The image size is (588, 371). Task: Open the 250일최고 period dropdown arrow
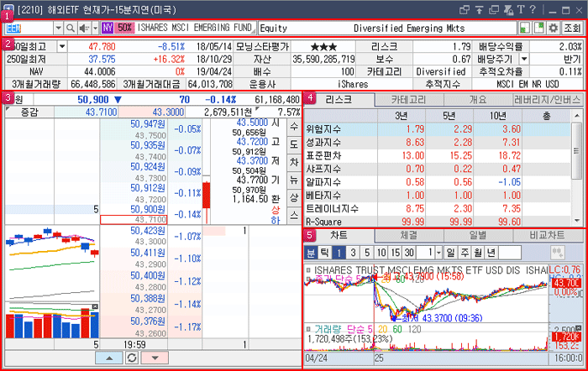(x=62, y=46)
